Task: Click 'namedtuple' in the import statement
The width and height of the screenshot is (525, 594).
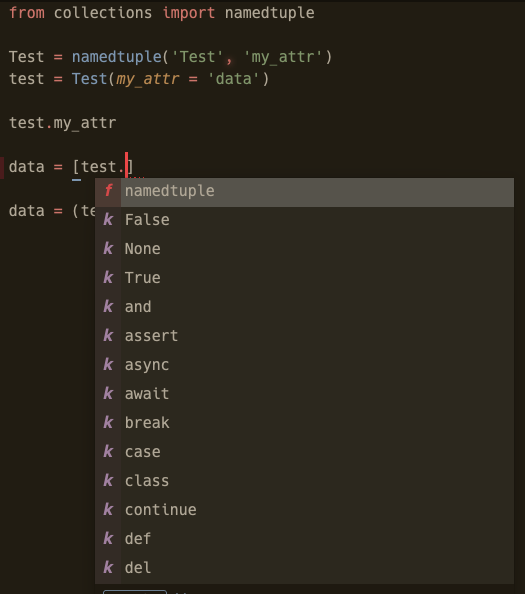Action: (270, 13)
